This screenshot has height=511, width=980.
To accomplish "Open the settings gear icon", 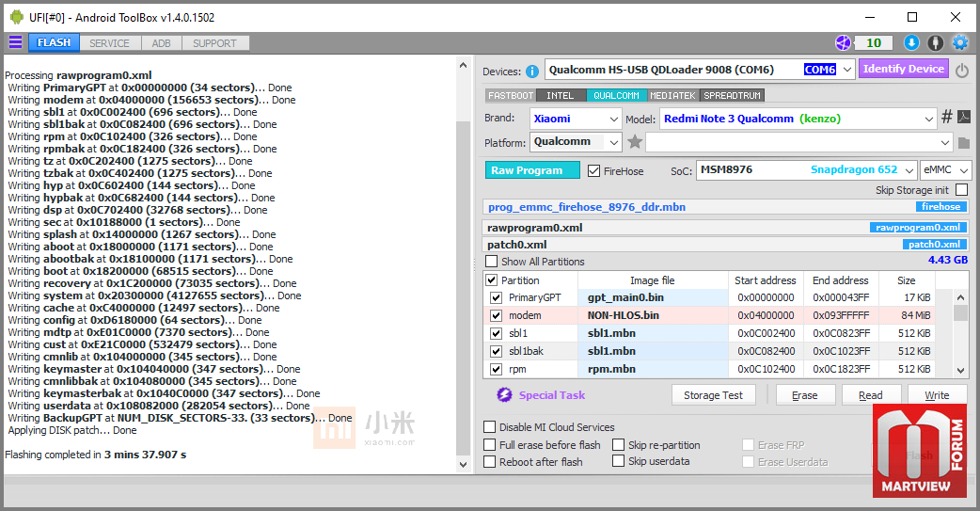I will point(959,42).
